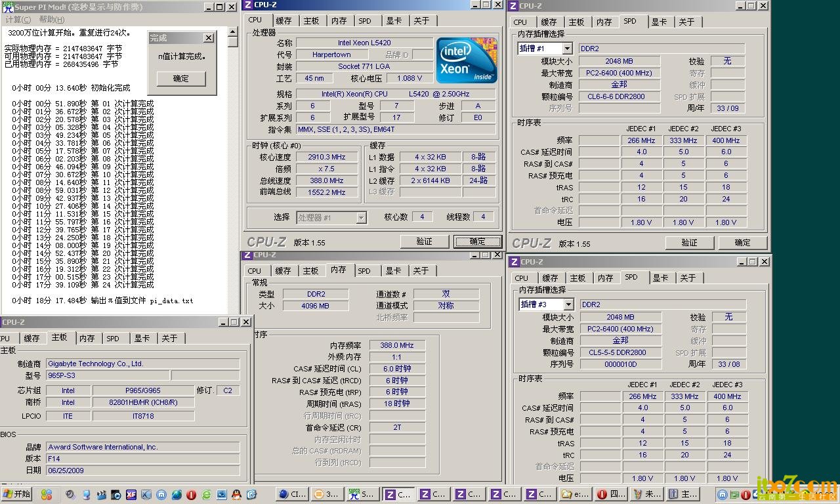This screenshot has width=840, height=504.
Task: Switch to the CI... taskbar button
Action: pos(291,494)
